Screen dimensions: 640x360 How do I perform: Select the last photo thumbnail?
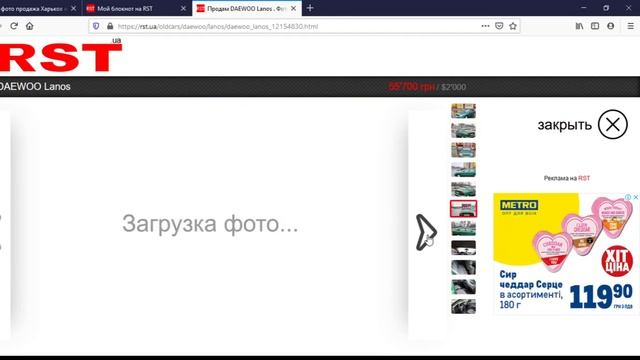(463, 307)
